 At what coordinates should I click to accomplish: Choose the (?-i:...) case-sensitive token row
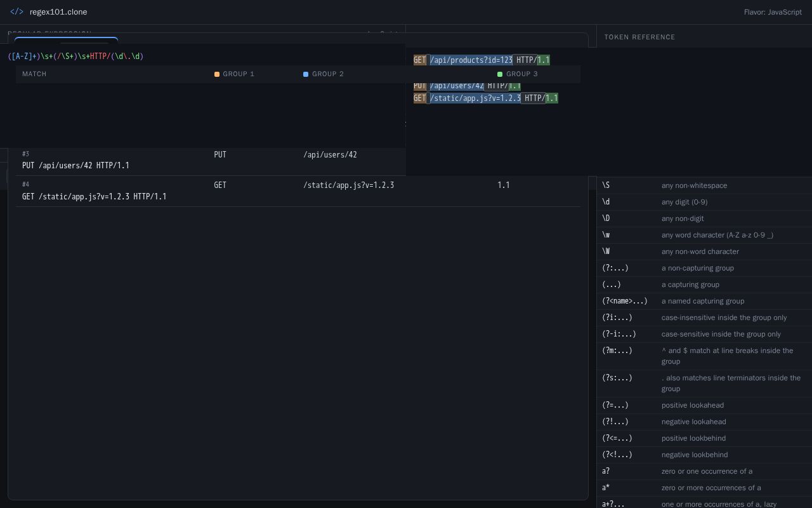[x=704, y=334]
